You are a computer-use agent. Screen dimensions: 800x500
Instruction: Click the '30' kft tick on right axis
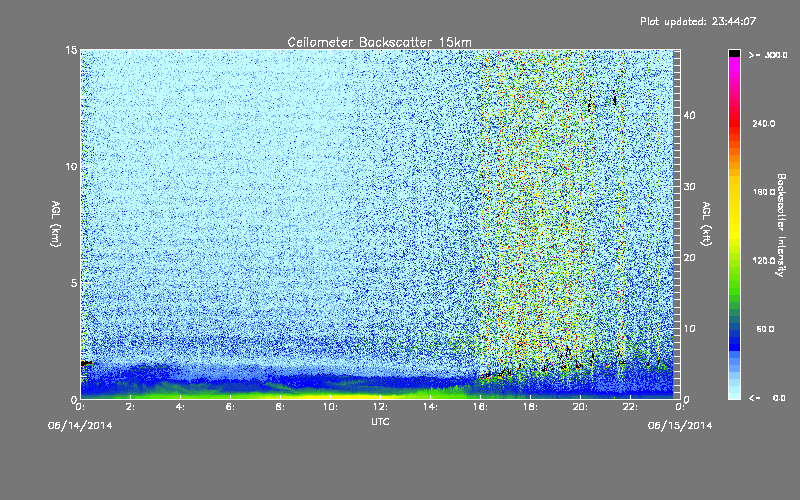pyautogui.click(x=689, y=186)
